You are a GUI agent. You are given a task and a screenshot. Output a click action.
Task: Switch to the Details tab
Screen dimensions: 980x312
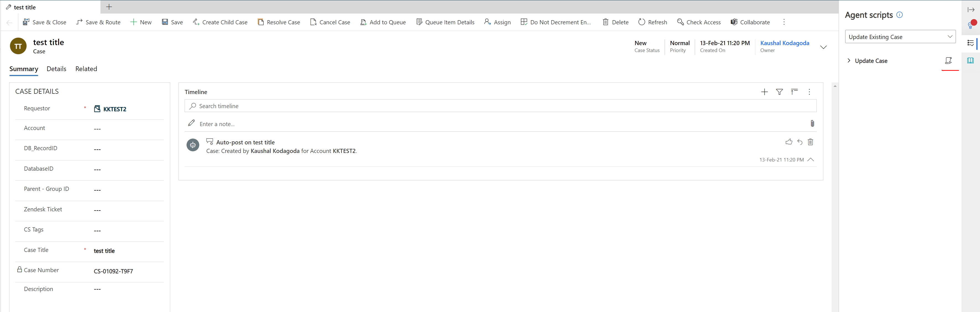pyautogui.click(x=56, y=69)
